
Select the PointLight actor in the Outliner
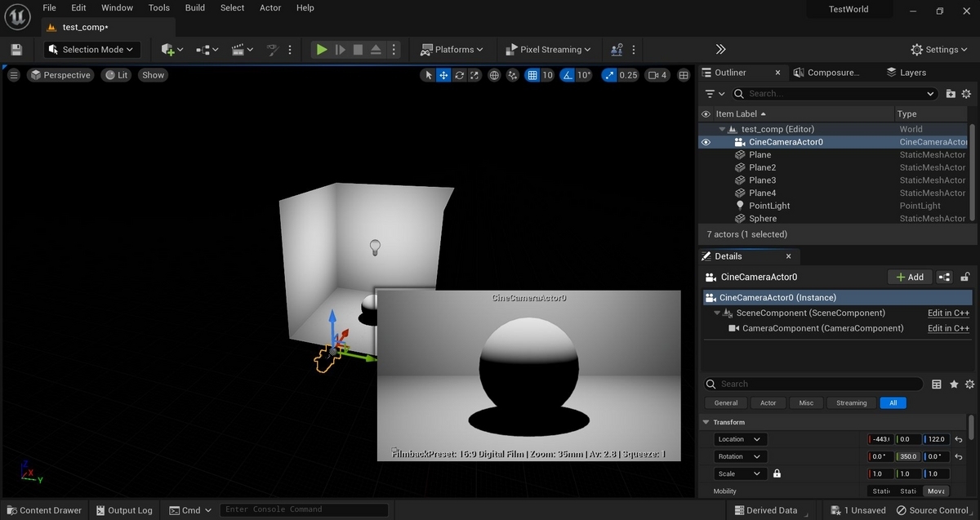[769, 206]
